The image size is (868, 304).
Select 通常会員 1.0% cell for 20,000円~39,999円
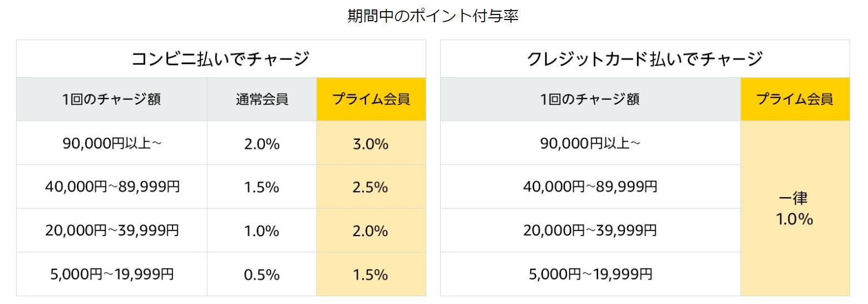click(262, 231)
